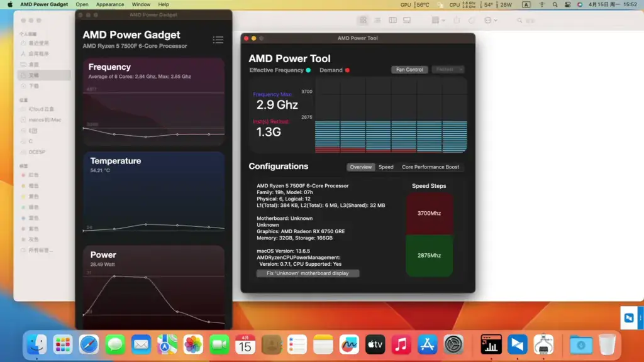Open the Core Performance Boost tab

click(x=430, y=167)
